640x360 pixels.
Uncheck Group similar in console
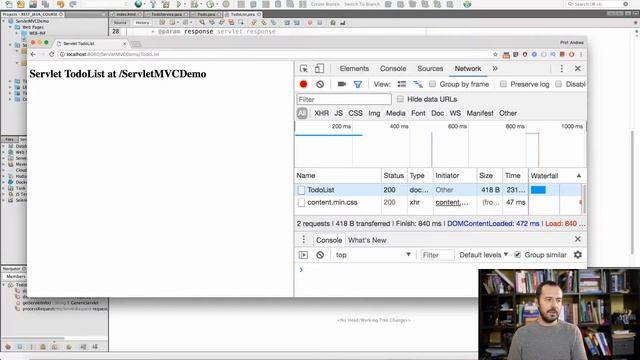pyautogui.click(x=517, y=255)
